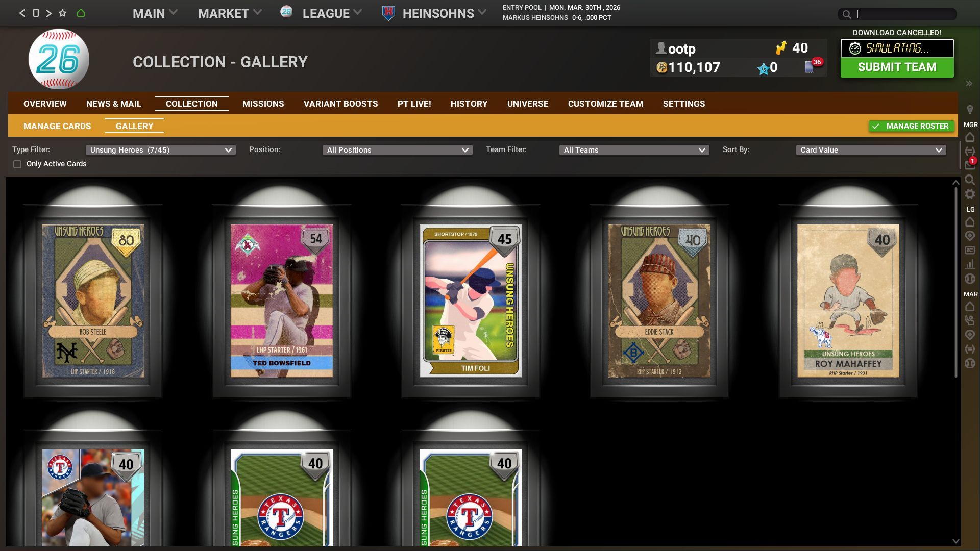Click the lightbulb hint icon in sidebar

coord(970,110)
